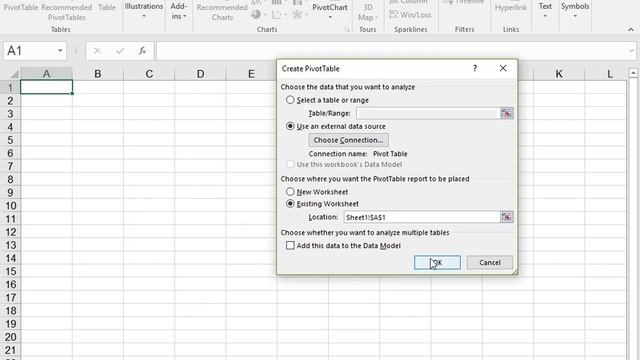Viewport: 640px width, 360px height.
Task: Select 'Select a table or range' option
Action: (290, 100)
